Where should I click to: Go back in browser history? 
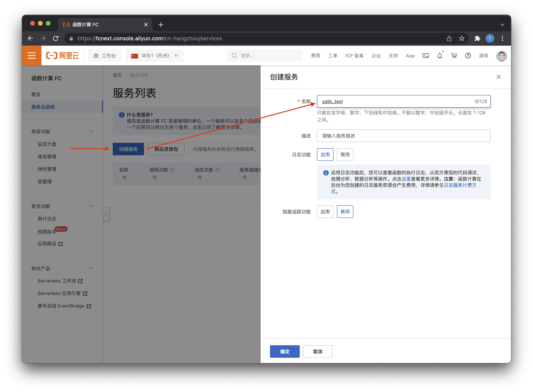31,38
